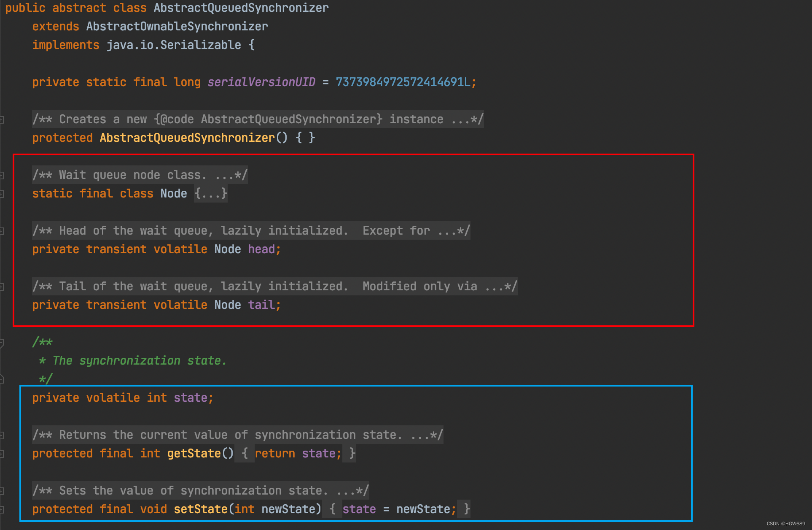
Task: Click the superclass AbstractOwnableSynchronizer
Action: 177,27
